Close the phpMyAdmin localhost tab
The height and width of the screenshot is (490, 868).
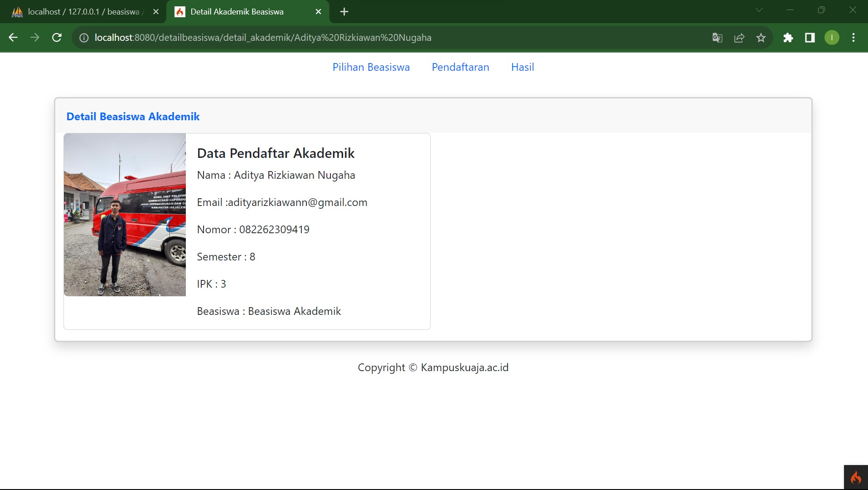(x=156, y=12)
